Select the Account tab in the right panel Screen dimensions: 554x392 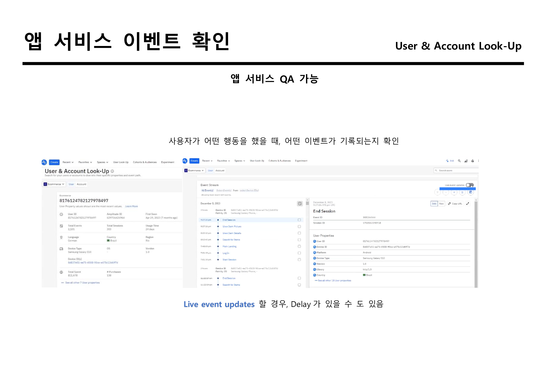220,171
